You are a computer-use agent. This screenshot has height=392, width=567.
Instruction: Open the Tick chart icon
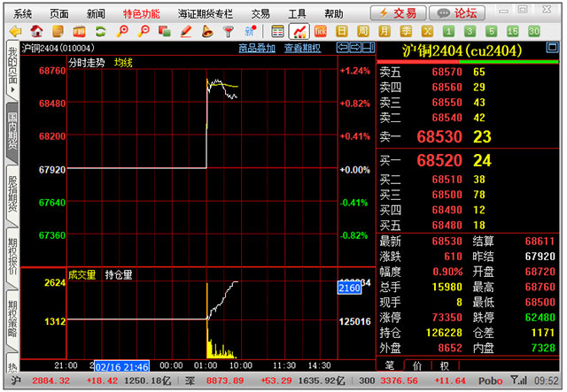(x=321, y=32)
